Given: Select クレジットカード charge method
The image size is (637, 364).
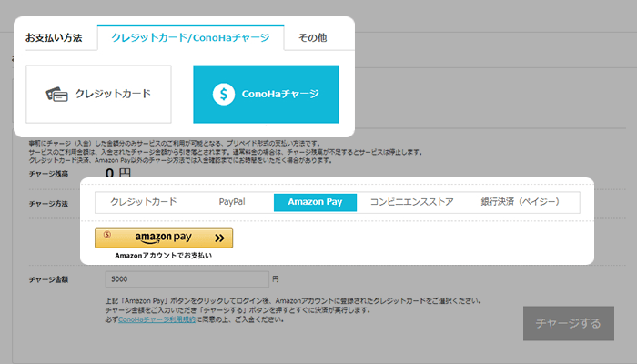Looking at the screenshot, I should [144, 202].
